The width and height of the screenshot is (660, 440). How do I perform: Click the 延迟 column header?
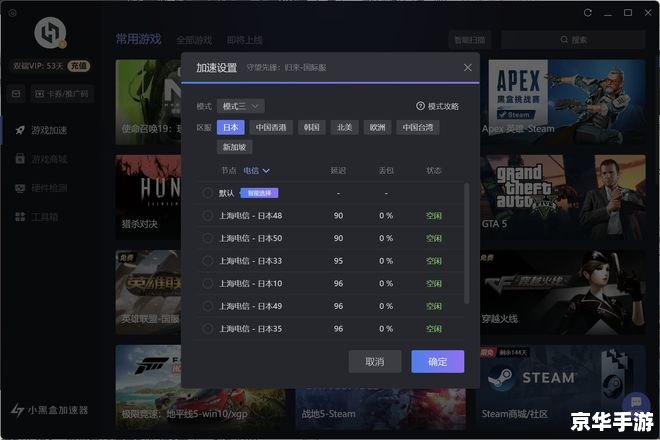338,171
